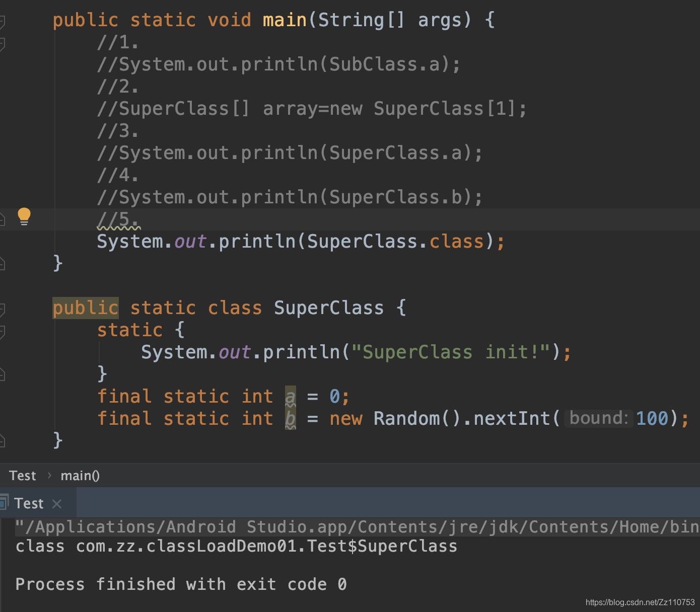Click the commented SuperClass[] array line
Viewport: 700px width, 612px height.
click(312, 109)
